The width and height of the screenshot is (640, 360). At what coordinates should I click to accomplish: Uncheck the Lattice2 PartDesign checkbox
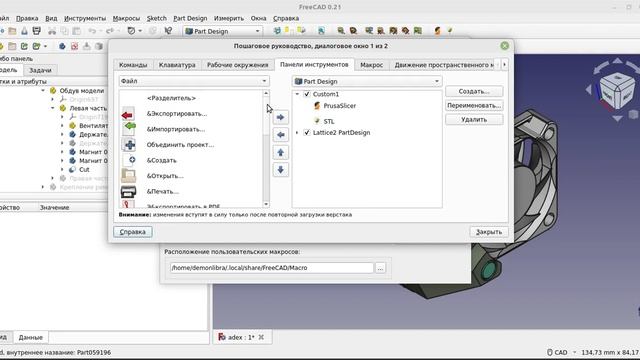tap(307, 132)
